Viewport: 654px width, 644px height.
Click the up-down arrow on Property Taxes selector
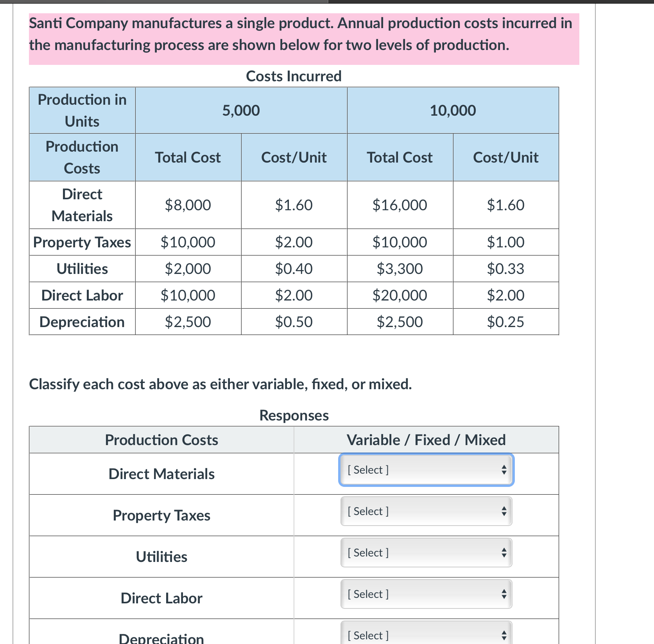pos(504,511)
